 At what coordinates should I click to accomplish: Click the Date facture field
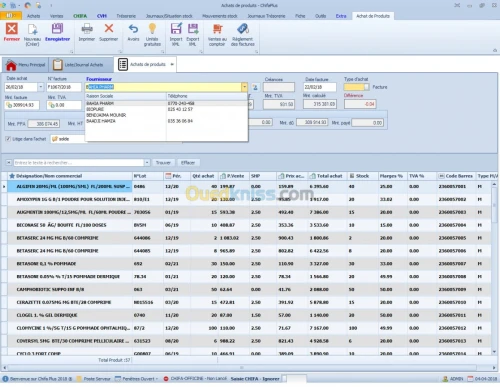pos(320,87)
